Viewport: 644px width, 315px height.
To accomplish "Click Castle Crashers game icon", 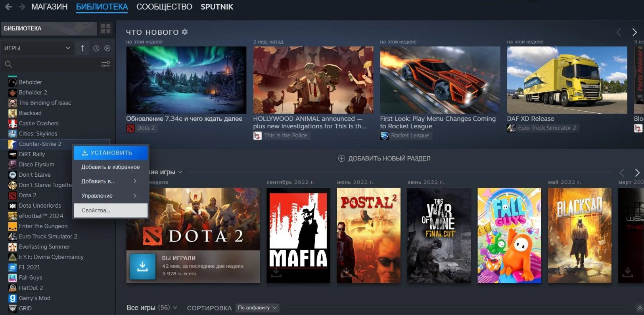I will click(13, 123).
